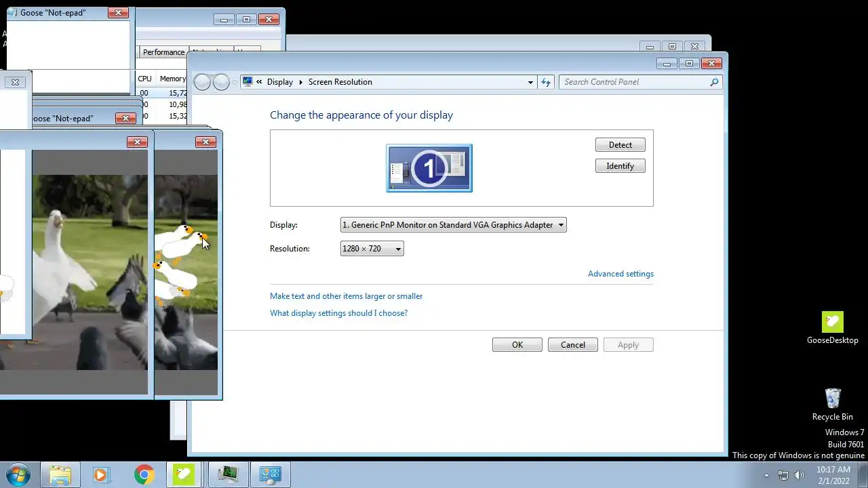Select the GooseDesktop desktop icon
Screen dimensions: 868x488
[x=833, y=329]
